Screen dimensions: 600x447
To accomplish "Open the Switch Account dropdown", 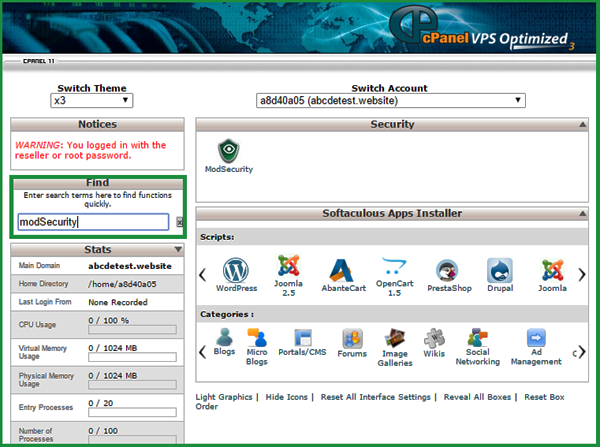I will coord(391,101).
